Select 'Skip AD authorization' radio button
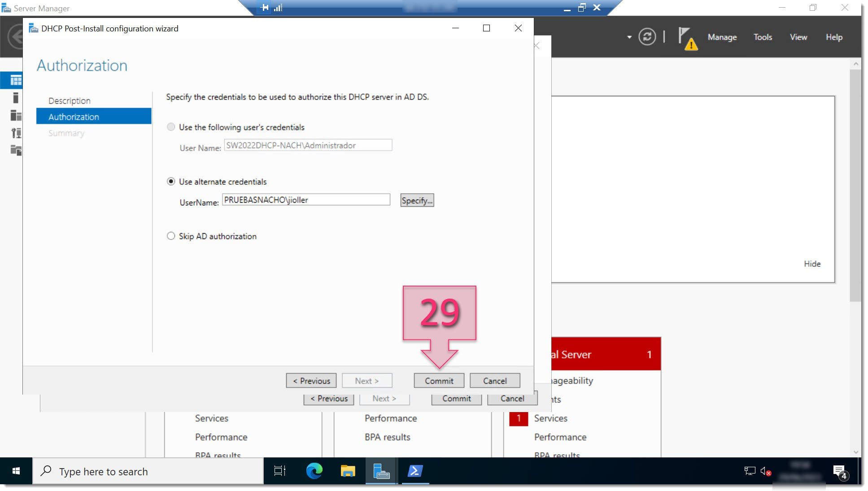Screen dimensions: 868x491 172,236
